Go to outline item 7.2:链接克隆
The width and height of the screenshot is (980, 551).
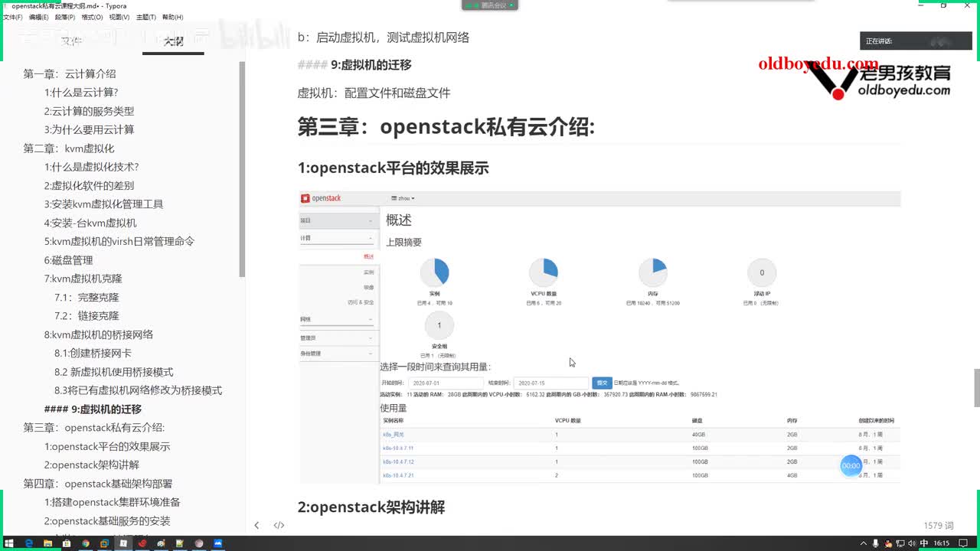coord(87,315)
